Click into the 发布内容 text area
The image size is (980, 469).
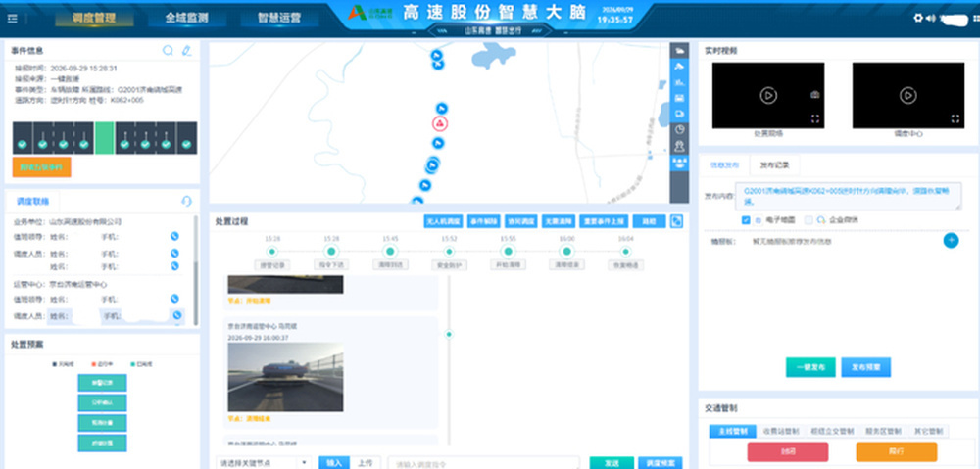click(x=848, y=196)
